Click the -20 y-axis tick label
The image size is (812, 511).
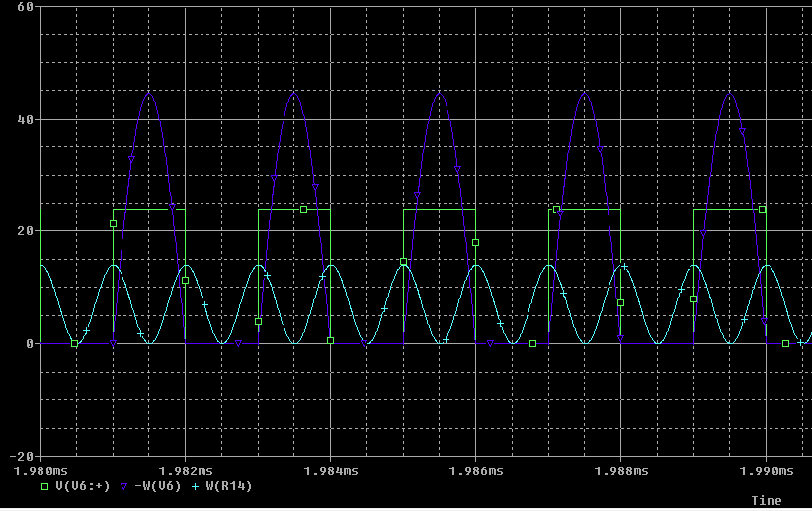(x=21, y=456)
